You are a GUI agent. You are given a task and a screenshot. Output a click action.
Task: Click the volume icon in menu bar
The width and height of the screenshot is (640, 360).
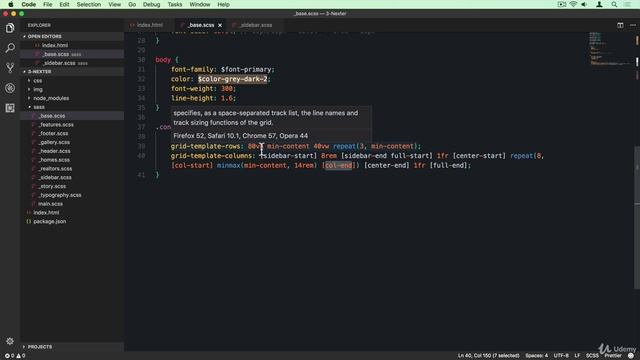[x=584, y=4]
